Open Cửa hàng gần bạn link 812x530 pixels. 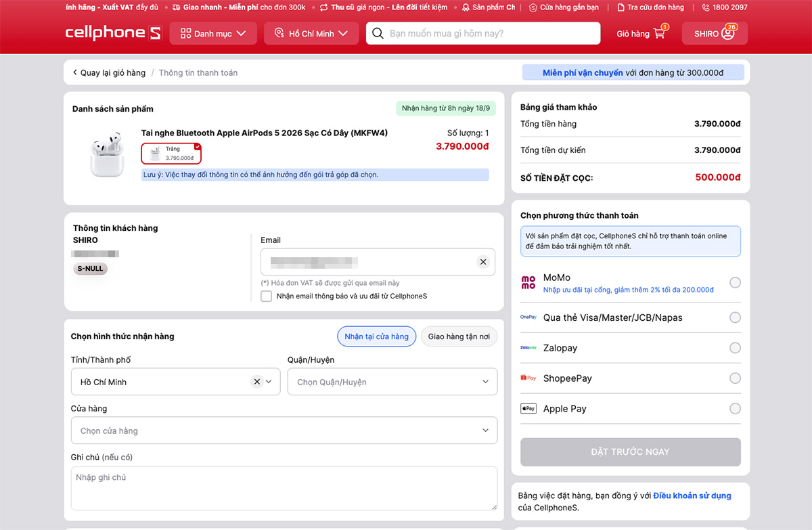[564, 7]
